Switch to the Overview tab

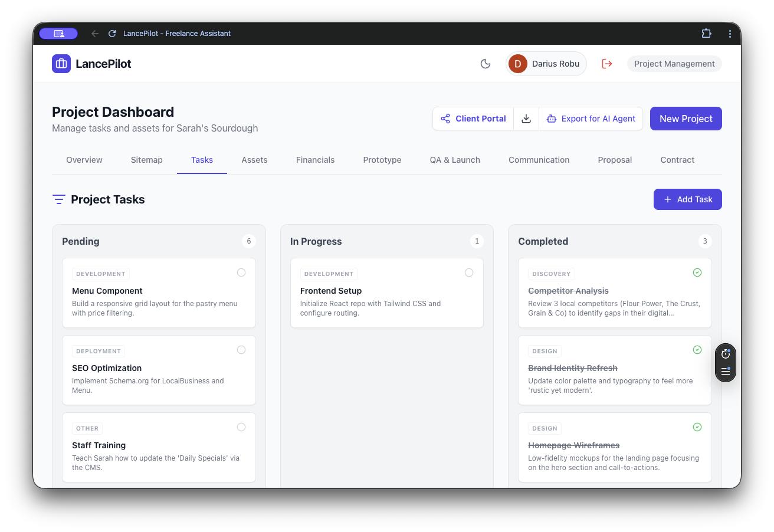(x=84, y=160)
